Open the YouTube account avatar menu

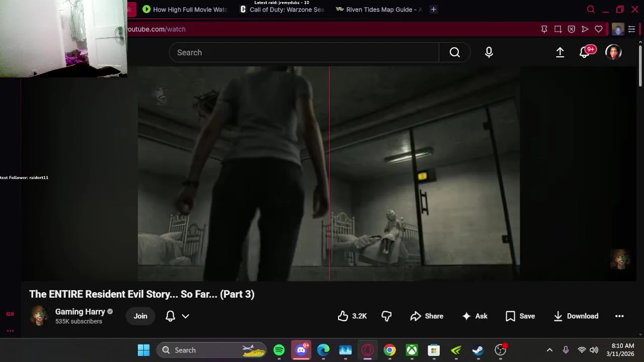[613, 52]
